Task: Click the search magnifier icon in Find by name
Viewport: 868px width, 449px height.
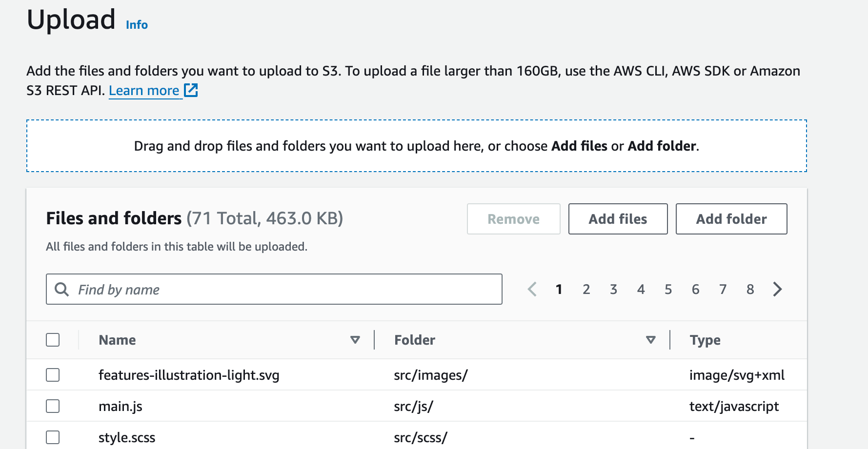Action: pos(61,289)
